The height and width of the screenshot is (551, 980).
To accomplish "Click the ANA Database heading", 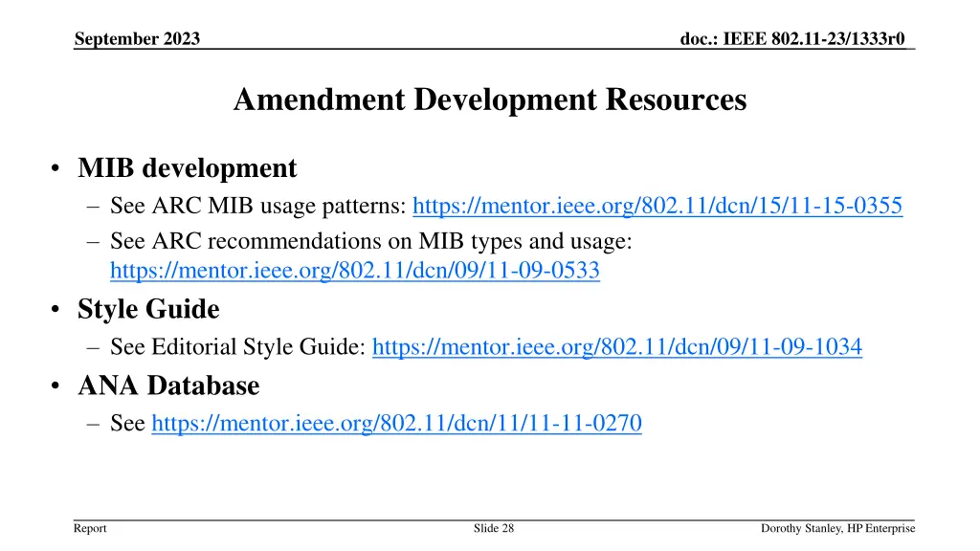I will coord(168,386).
